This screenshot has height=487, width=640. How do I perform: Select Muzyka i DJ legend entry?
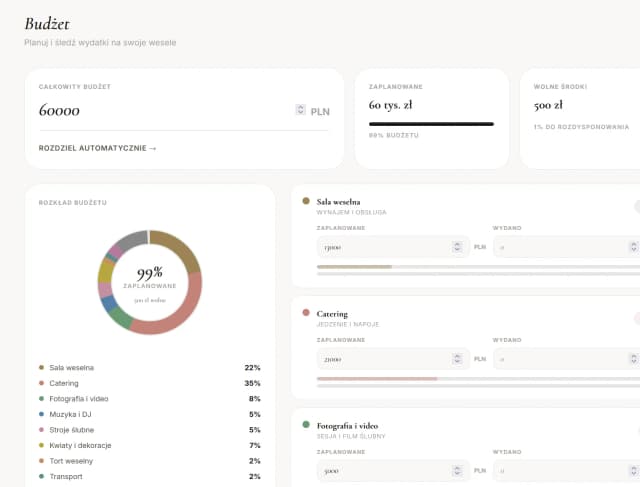149,414
